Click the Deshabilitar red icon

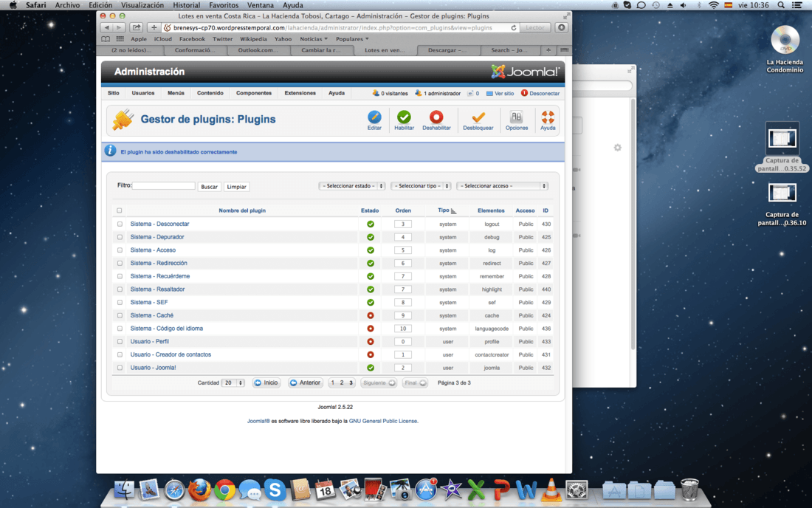click(436, 117)
